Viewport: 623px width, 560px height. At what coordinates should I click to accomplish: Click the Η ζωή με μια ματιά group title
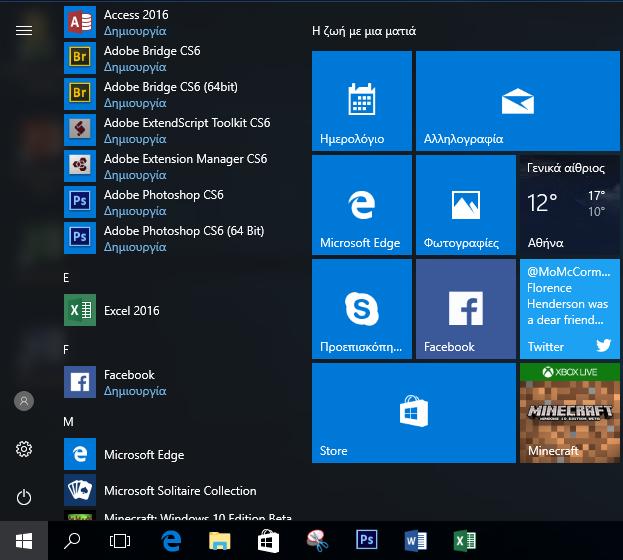(364, 31)
